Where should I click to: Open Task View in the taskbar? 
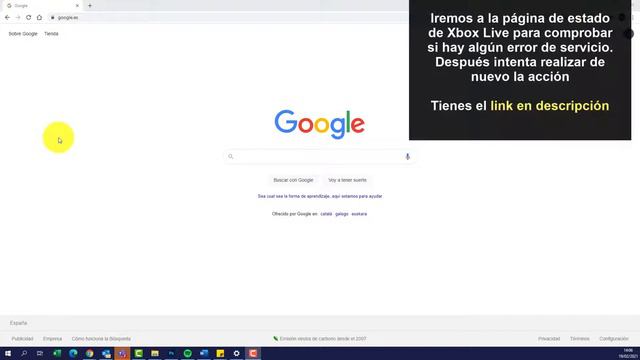point(40,353)
